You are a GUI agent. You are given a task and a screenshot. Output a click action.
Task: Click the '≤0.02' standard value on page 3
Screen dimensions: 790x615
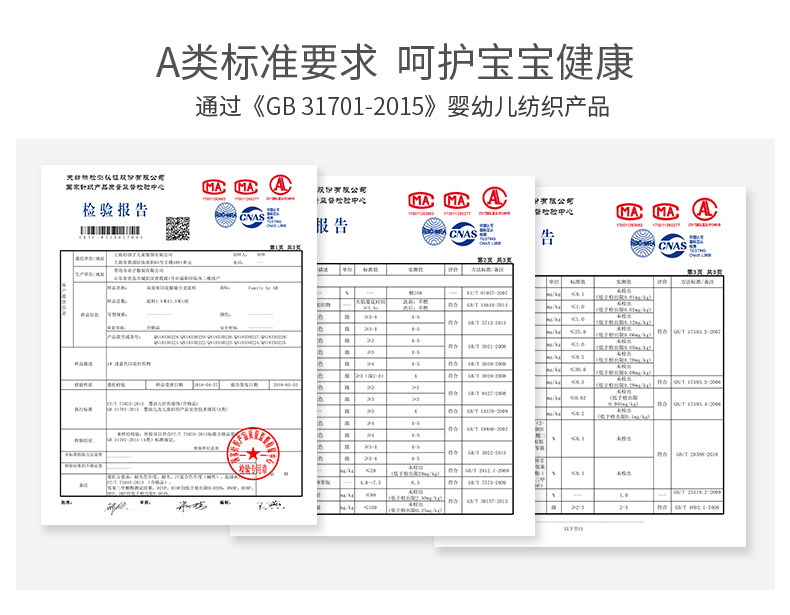578,397
